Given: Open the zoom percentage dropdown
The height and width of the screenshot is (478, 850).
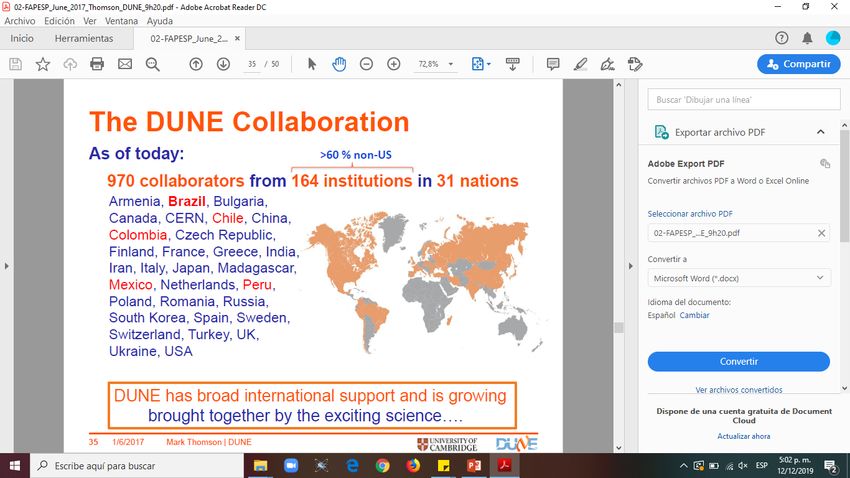Looking at the screenshot, I should click(450, 64).
